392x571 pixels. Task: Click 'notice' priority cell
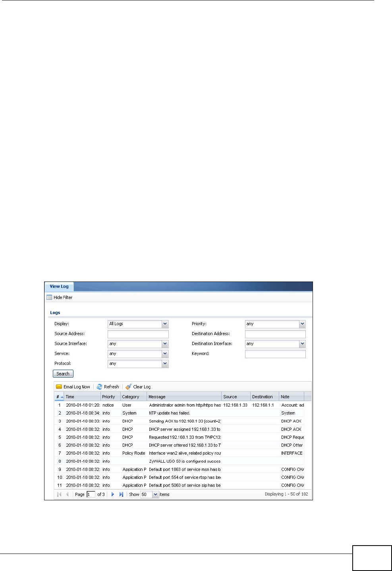pyautogui.click(x=108, y=405)
